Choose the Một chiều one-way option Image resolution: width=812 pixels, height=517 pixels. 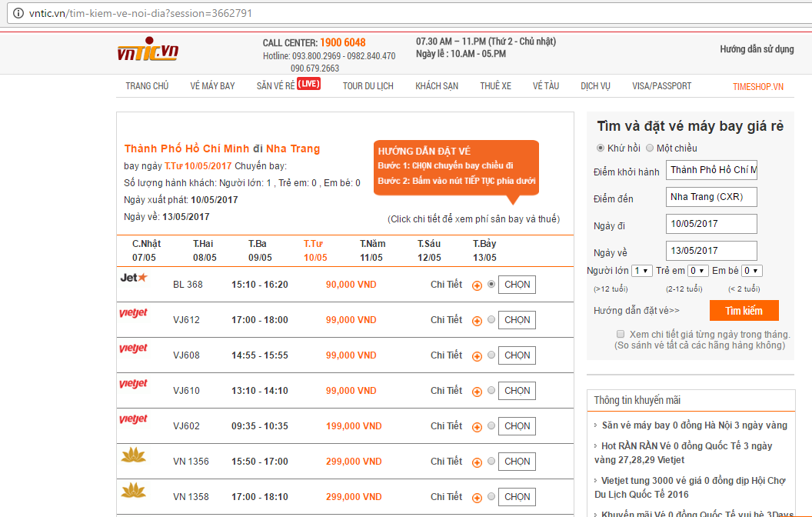click(x=650, y=148)
